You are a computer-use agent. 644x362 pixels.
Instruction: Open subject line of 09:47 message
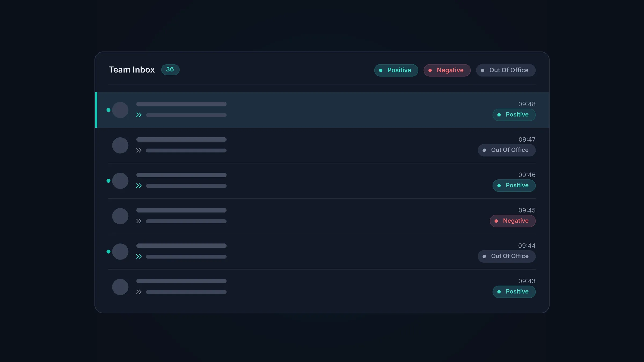pos(181,139)
